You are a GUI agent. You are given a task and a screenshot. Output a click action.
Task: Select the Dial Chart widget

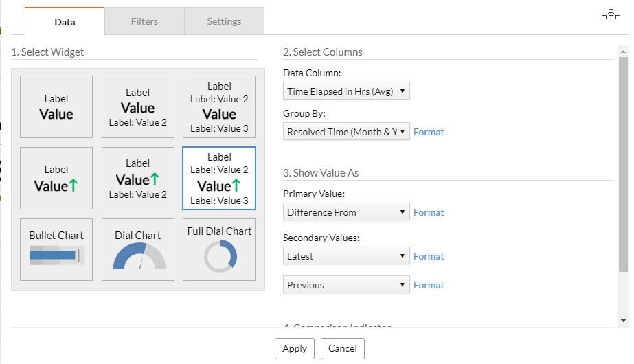pyautogui.click(x=137, y=249)
